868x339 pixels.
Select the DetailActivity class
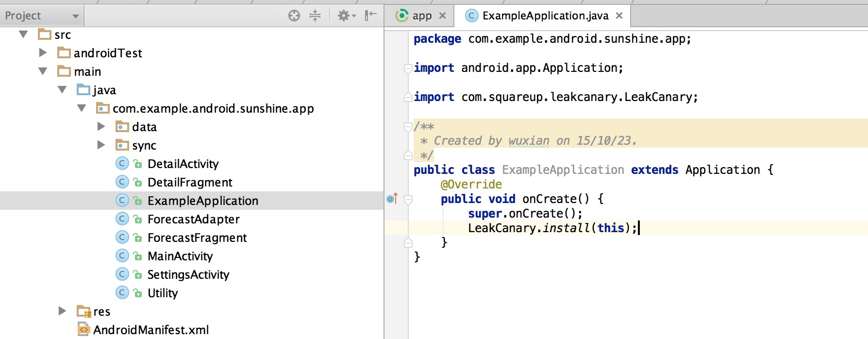pyautogui.click(x=183, y=164)
